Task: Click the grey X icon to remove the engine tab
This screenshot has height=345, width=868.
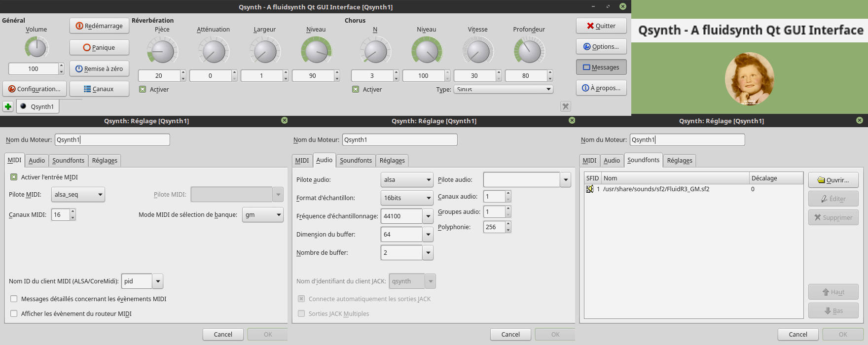Action: (566, 106)
